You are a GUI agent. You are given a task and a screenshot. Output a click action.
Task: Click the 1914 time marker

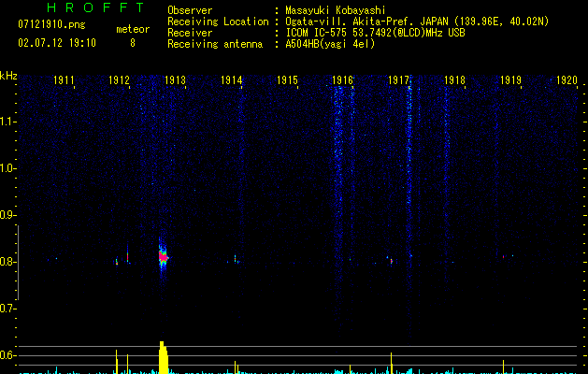231,79
